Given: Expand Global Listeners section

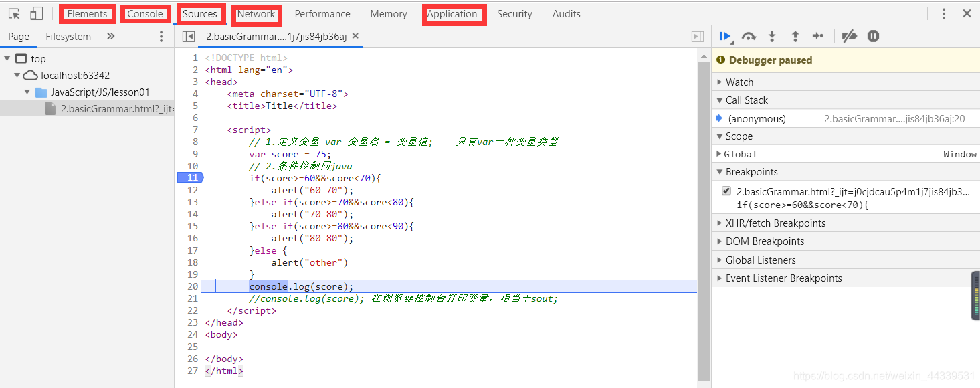Looking at the screenshot, I should point(846,260).
